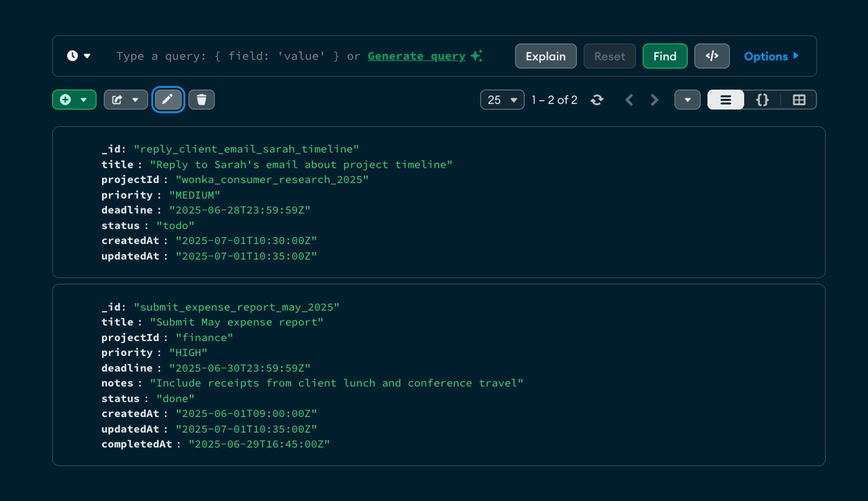This screenshot has height=501, width=868.
Task: Open query history clock dropdown
Action: pyautogui.click(x=78, y=56)
